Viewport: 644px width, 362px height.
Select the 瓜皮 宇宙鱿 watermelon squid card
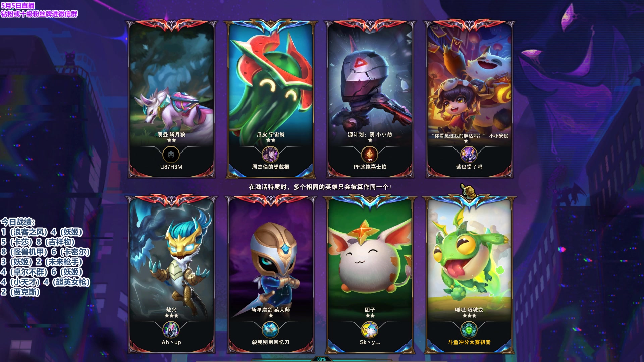coord(271,99)
